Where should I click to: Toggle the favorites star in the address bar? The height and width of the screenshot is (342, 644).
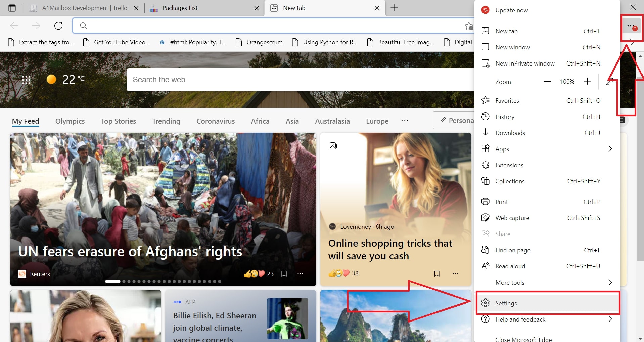tap(469, 26)
